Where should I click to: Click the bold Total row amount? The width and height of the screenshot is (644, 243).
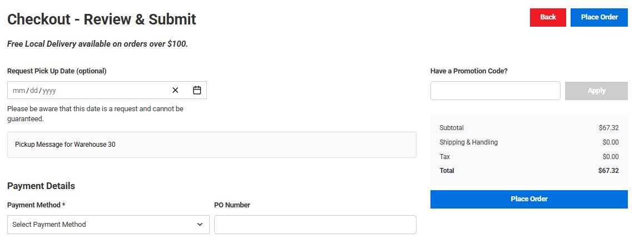608,171
